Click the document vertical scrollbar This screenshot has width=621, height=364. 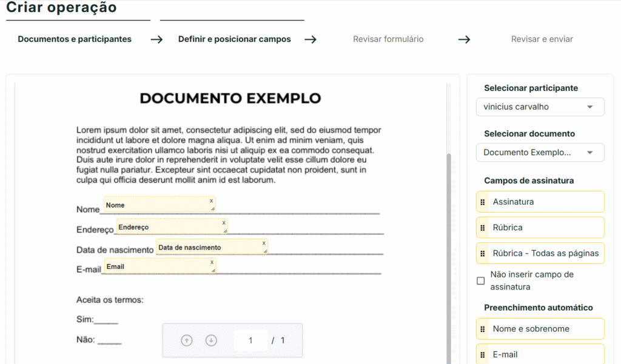coord(449,242)
